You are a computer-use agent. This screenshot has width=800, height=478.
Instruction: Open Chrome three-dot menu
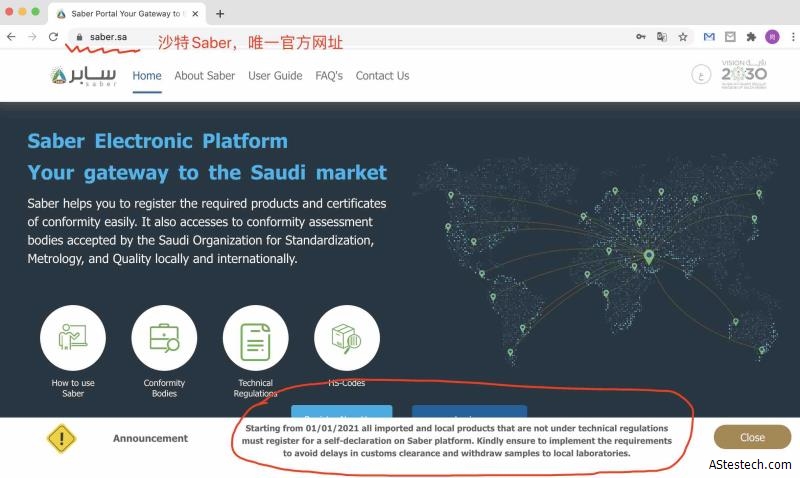789,37
